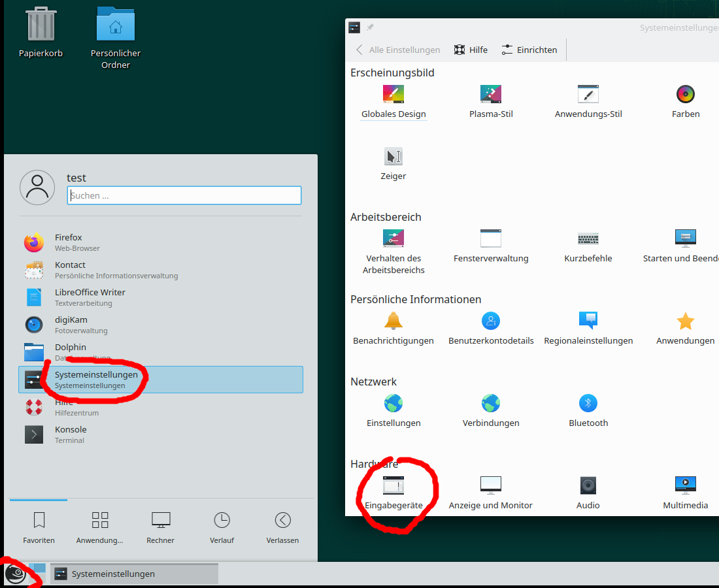Open Verbindungen network settings
719x588 pixels.
(x=491, y=411)
